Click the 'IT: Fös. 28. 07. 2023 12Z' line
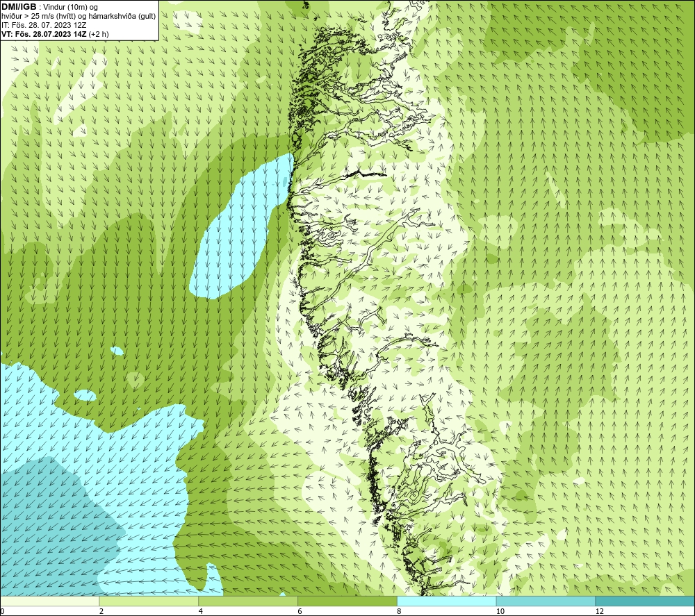695x616 pixels. [x=44, y=25]
